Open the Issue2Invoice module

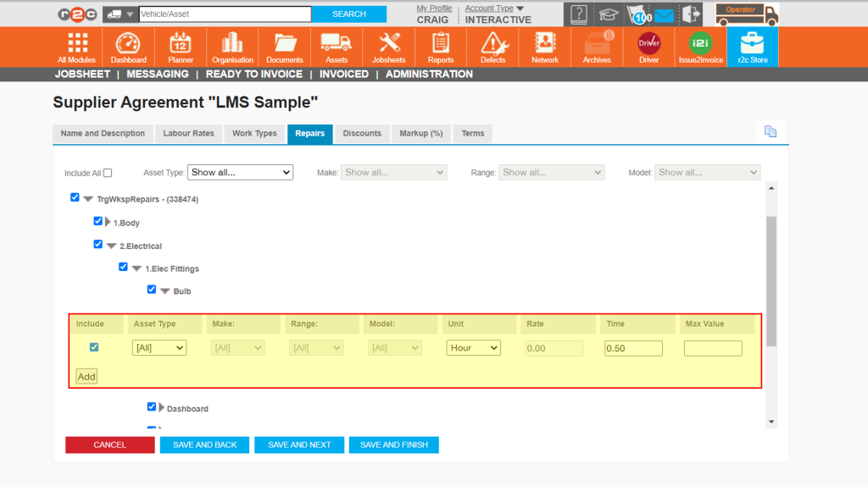coord(701,47)
